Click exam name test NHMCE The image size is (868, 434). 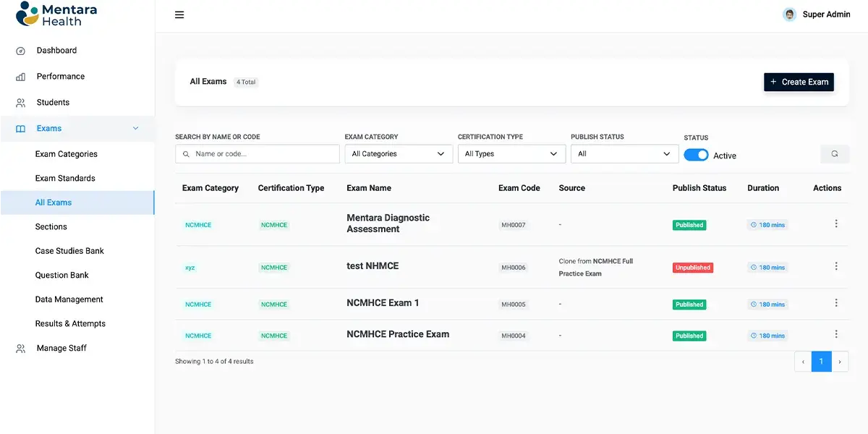click(373, 266)
